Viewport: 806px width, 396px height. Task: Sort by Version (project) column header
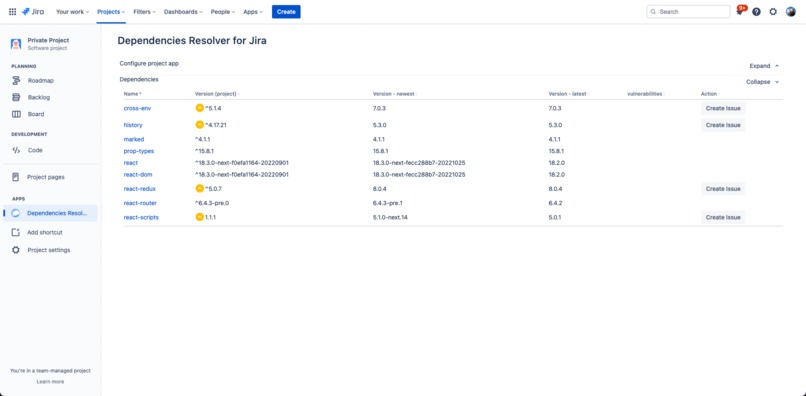217,94
